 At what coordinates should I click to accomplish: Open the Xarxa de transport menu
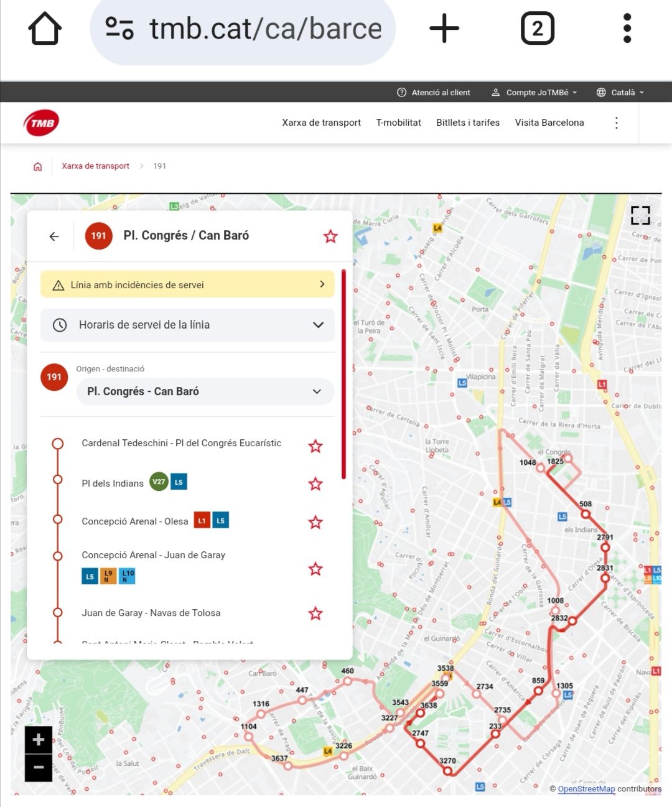[x=321, y=123]
